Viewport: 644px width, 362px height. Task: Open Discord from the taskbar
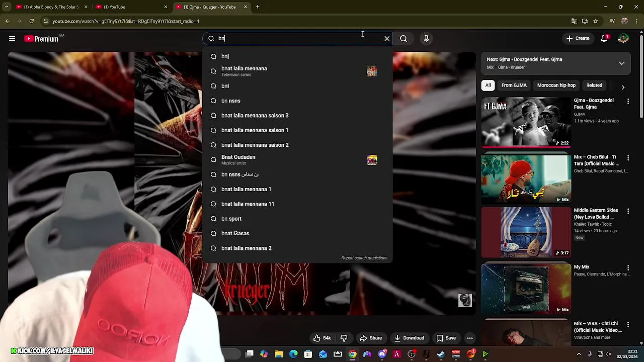click(382, 354)
